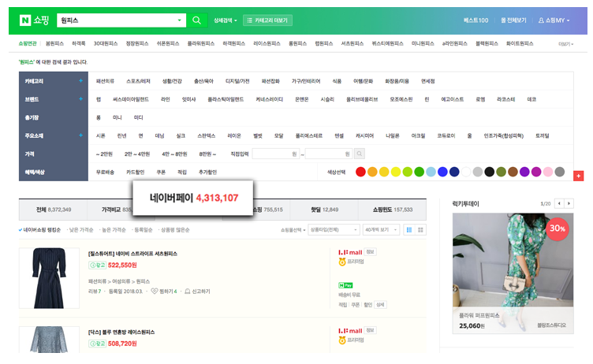
Task: Click the green search magnifier button
Action: (x=196, y=20)
